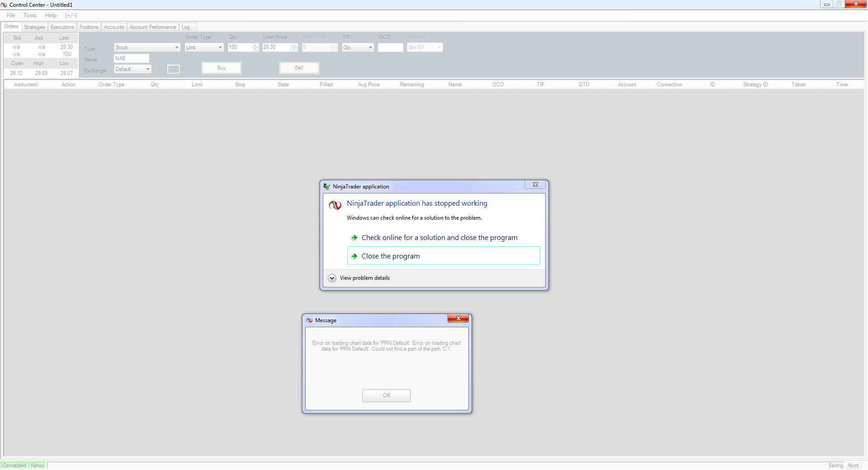Click the NinjaTrader icon in Control Center title bar
Viewport: 868px width, 470px height.
coord(4,5)
